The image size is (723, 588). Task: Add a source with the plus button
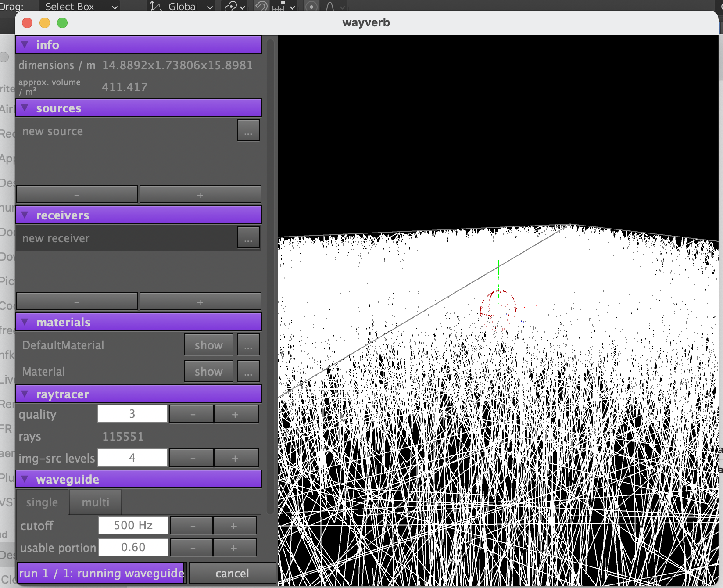click(x=200, y=195)
